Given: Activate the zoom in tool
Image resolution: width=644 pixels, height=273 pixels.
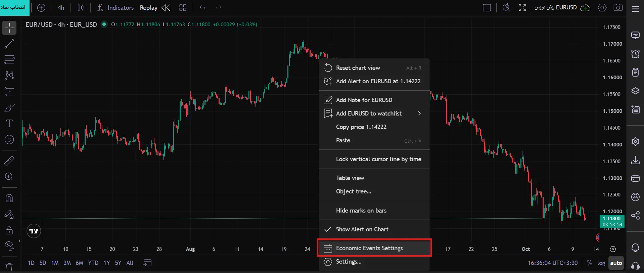Looking at the screenshot, I should [9, 177].
